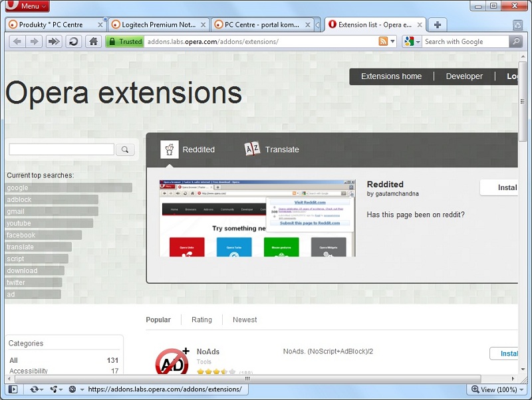The image size is (532, 400).
Task: Open the Opera Menu
Action: tap(25, 5)
